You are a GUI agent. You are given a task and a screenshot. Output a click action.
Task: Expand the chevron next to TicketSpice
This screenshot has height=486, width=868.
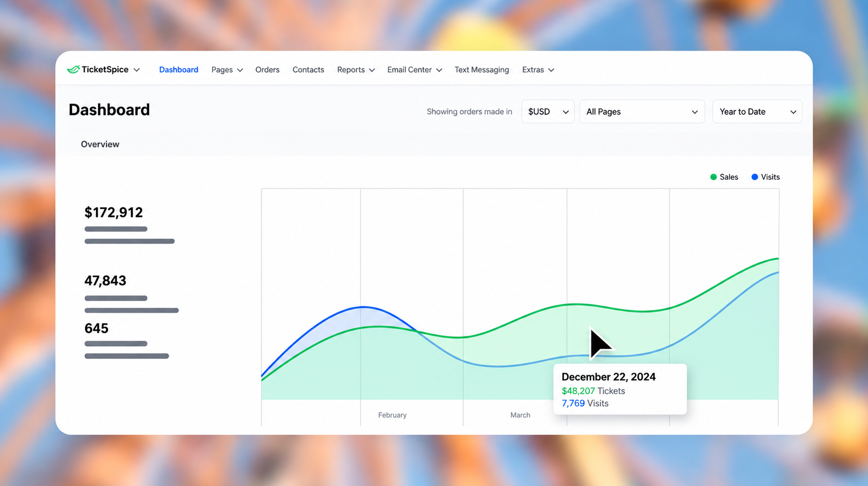tap(137, 70)
